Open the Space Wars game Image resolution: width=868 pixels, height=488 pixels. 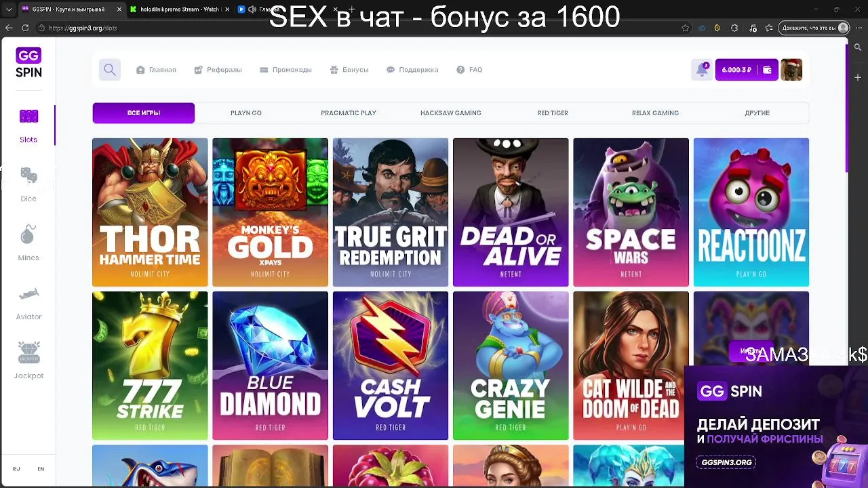point(631,212)
